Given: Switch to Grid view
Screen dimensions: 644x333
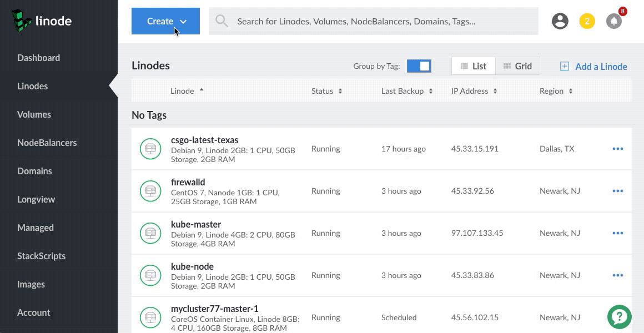Looking at the screenshot, I should [517, 65].
